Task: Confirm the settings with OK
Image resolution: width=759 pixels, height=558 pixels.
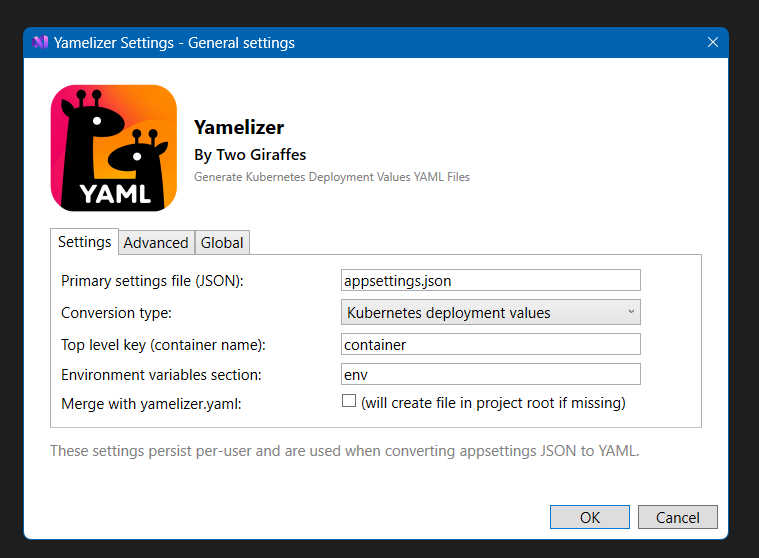Action: [x=590, y=517]
